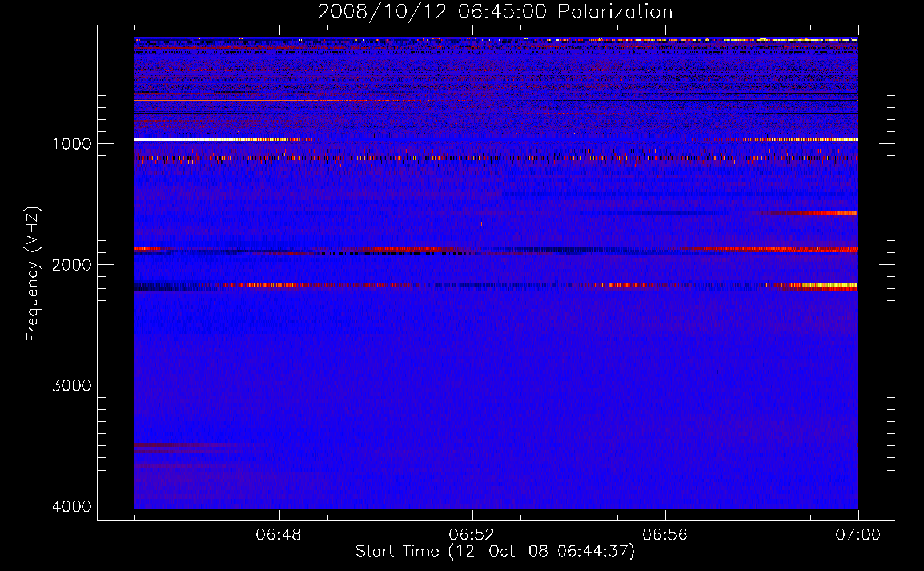
Task: Click the 06:56 time tick label
Action: tap(665, 535)
